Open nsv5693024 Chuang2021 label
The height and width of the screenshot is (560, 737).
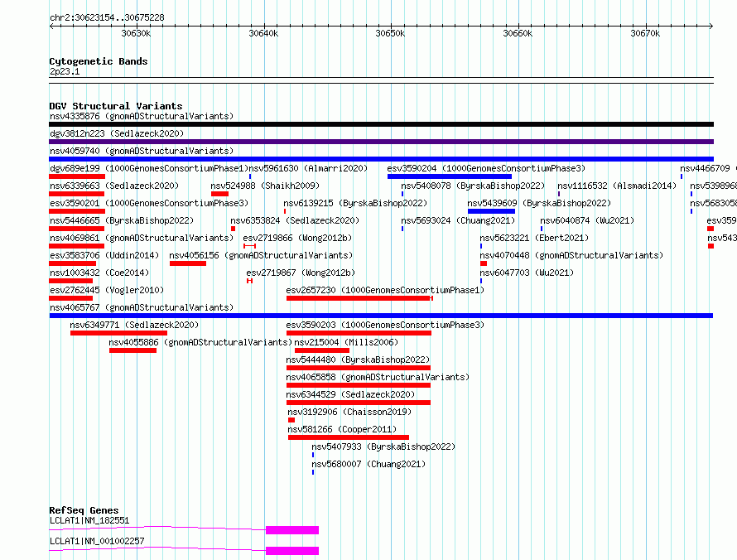pos(458,220)
